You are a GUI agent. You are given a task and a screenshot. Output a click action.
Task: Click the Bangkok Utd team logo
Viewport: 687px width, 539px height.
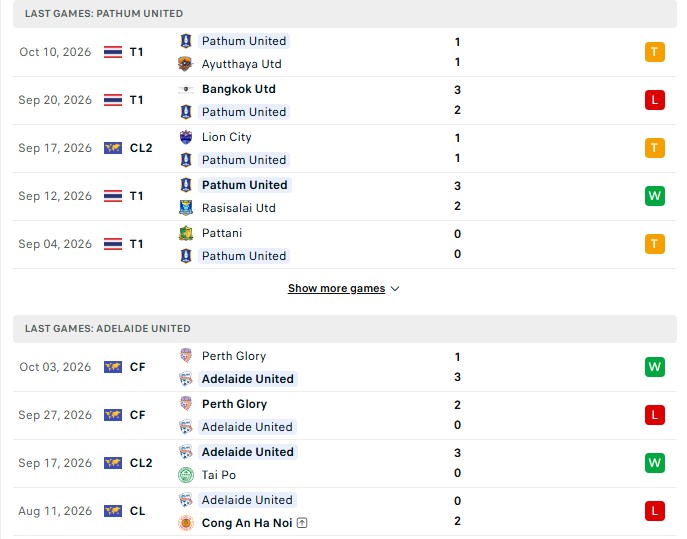[x=185, y=89]
